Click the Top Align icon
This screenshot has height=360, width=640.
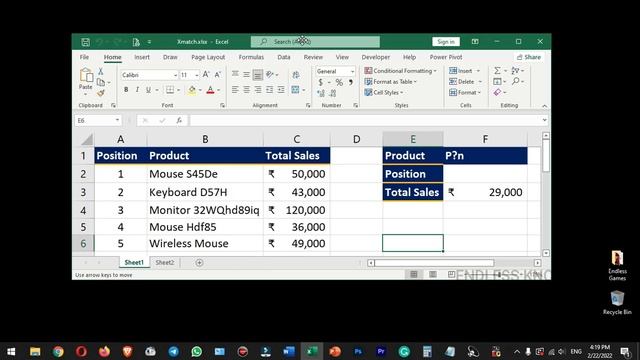click(235, 74)
